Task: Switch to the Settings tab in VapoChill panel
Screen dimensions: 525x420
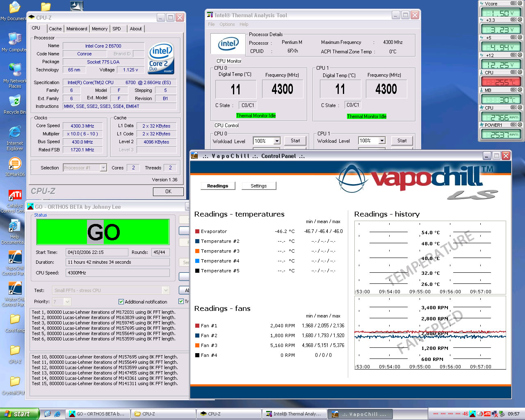Action: [258, 186]
